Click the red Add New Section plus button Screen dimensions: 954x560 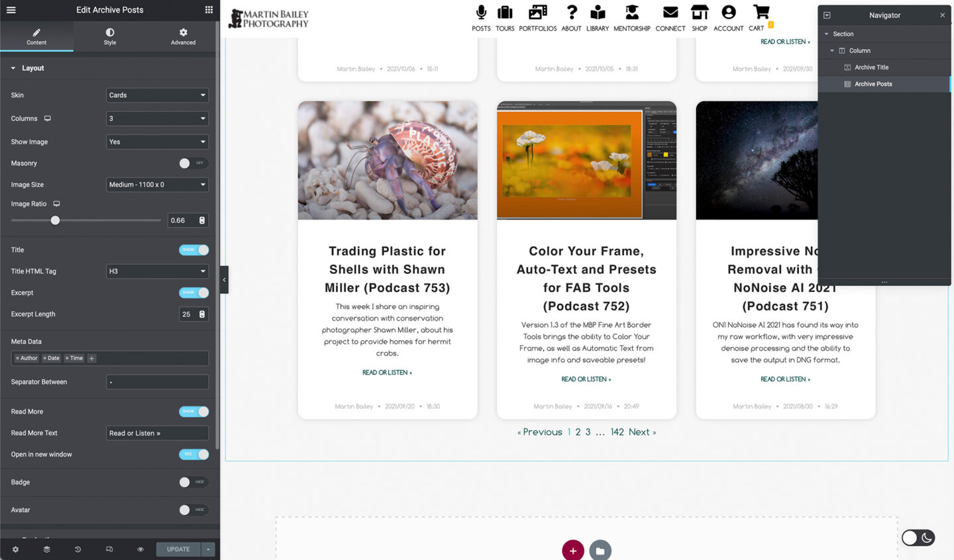573,551
